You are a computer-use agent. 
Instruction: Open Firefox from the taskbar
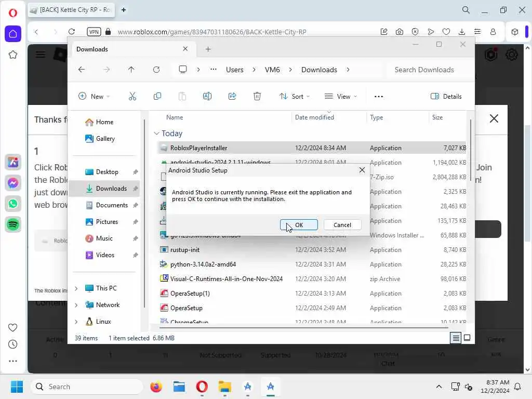(x=156, y=387)
